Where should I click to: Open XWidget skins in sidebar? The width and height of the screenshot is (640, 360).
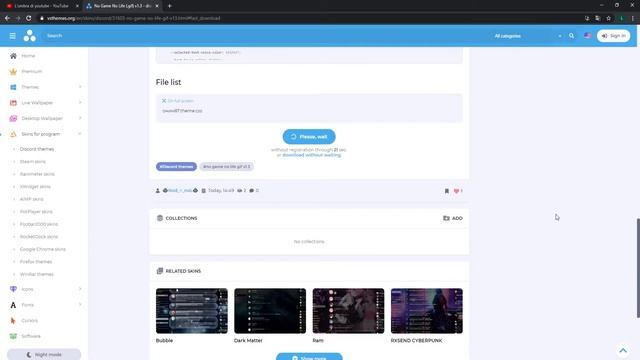coord(35,187)
